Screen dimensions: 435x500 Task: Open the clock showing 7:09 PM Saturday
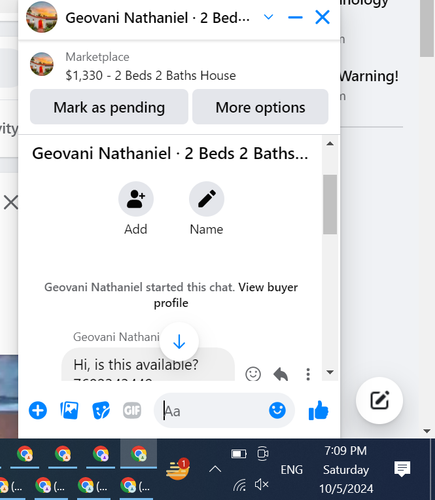(346, 469)
